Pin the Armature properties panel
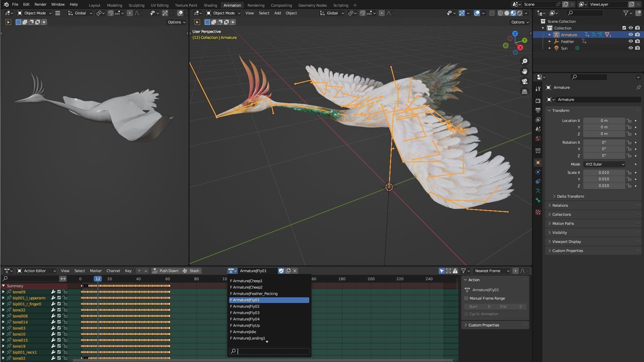 pos(638,87)
